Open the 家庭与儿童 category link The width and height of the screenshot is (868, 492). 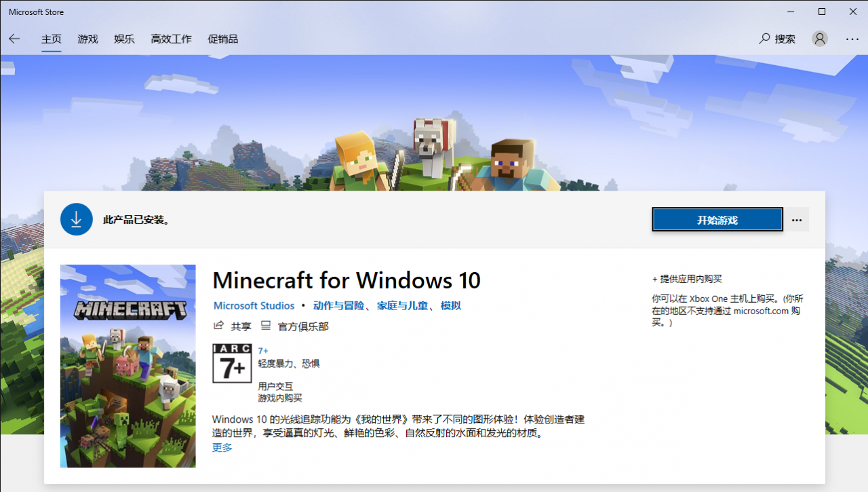[403, 305]
